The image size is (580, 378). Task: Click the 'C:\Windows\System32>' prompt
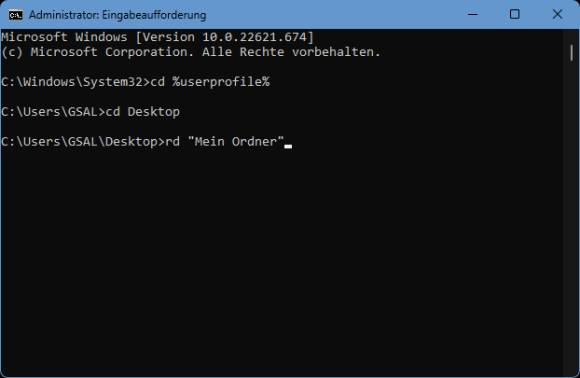[75, 82]
